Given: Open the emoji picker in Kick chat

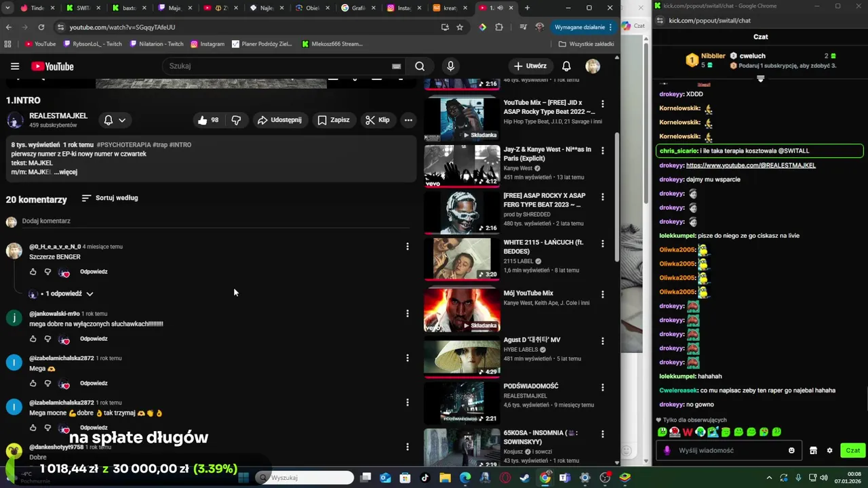Looking at the screenshot, I should (791, 451).
